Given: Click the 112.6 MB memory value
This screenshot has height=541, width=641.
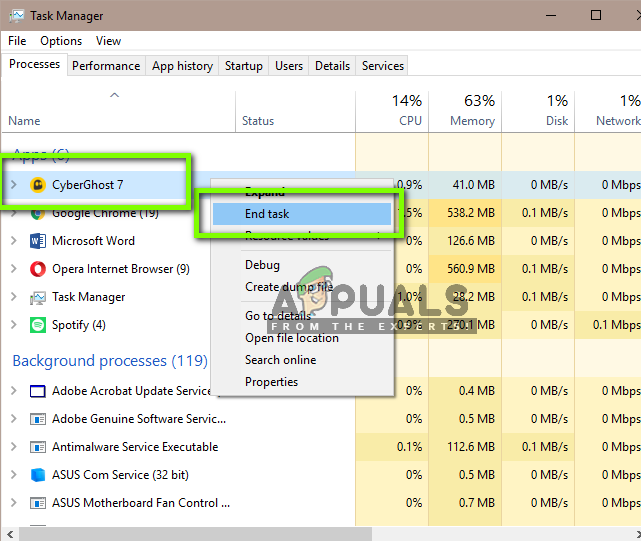Looking at the screenshot, I should click(x=471, y=447).
